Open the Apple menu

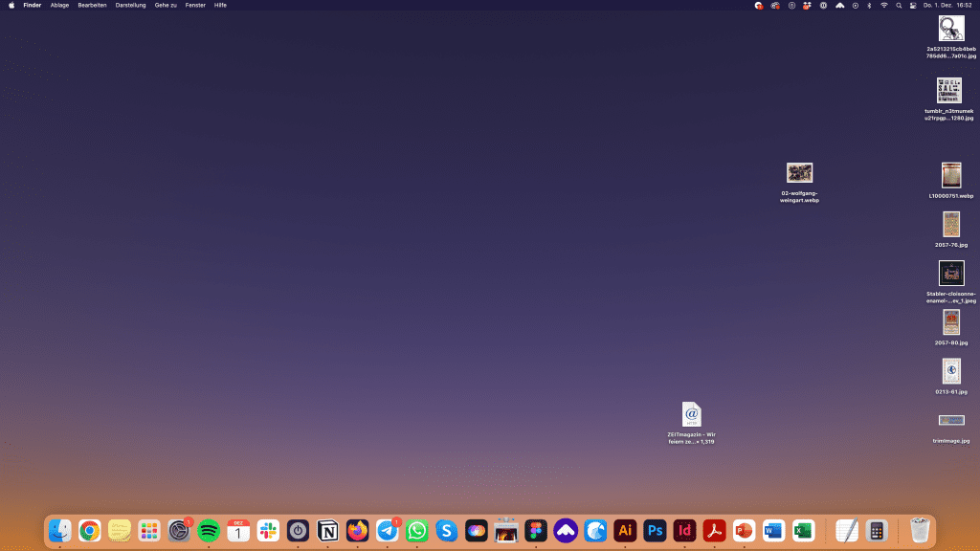pos(11,5)
